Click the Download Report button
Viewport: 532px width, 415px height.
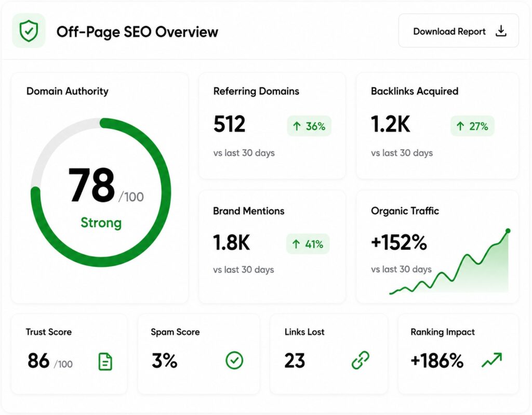point(458,31)
